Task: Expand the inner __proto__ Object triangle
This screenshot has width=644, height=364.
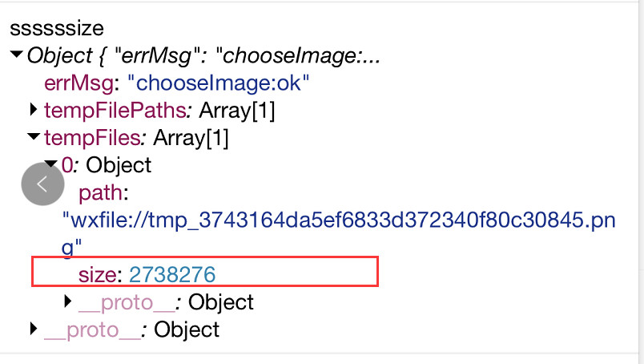Action: coord(68,301)
